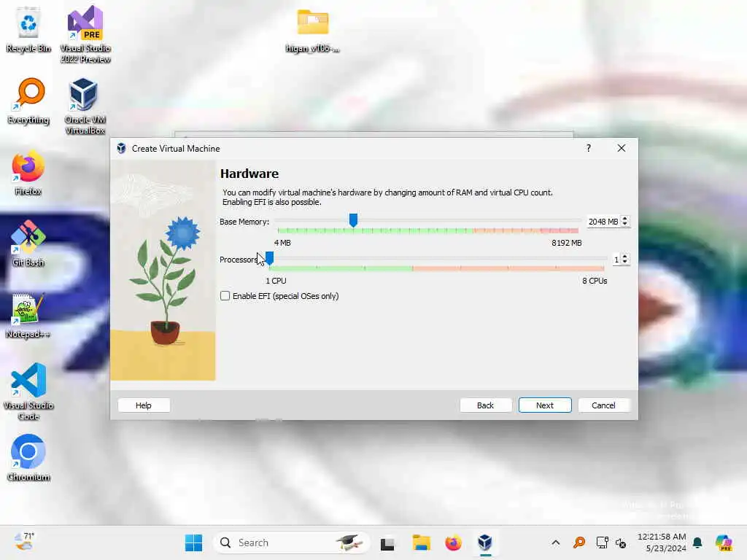Click the Hardware heading text

(x=249, y=174)
